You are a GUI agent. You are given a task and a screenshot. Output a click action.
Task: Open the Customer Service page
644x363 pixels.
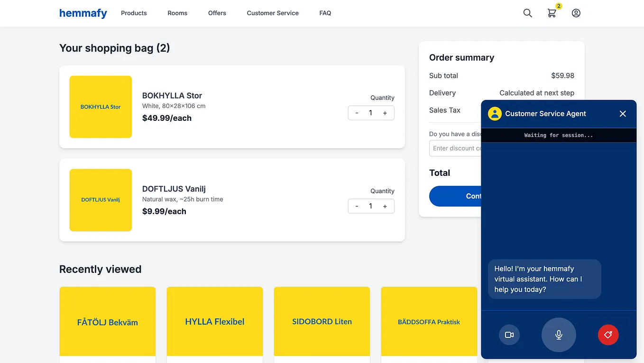tap(272, 13)
